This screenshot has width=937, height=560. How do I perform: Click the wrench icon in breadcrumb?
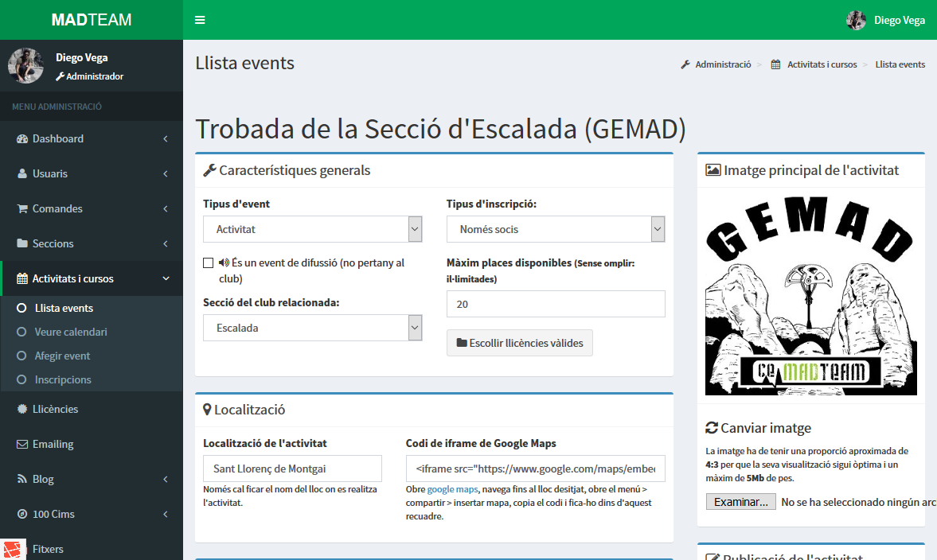[685, 64]
